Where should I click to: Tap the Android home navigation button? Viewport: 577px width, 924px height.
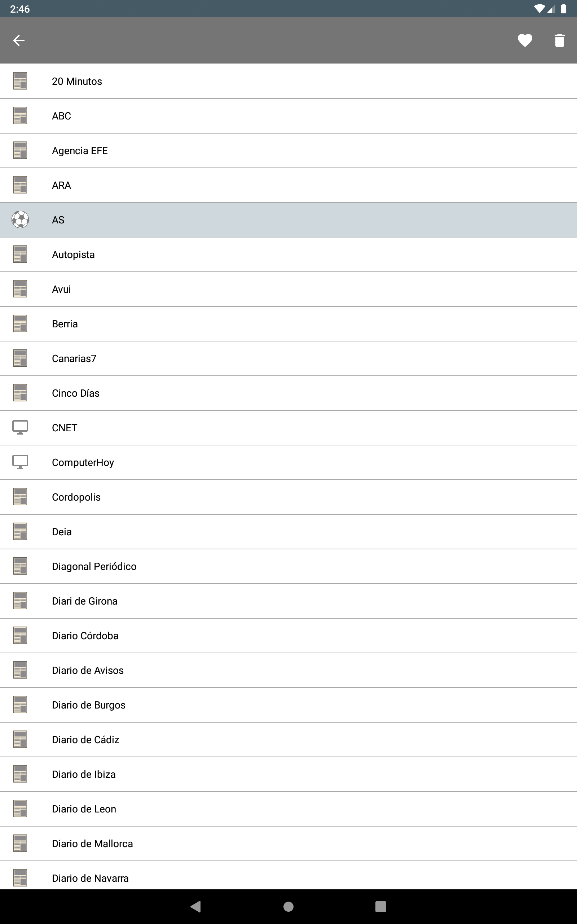288,906
